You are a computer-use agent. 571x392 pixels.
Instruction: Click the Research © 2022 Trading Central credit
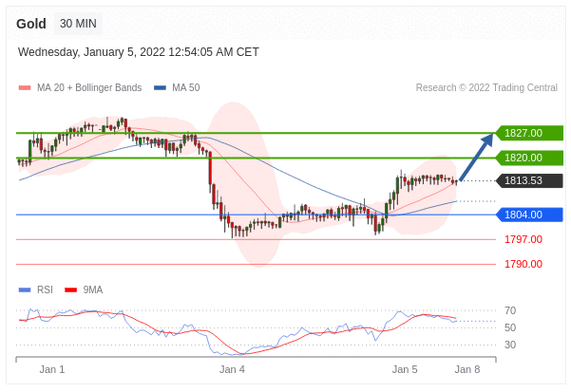click(x=486, y=87)
